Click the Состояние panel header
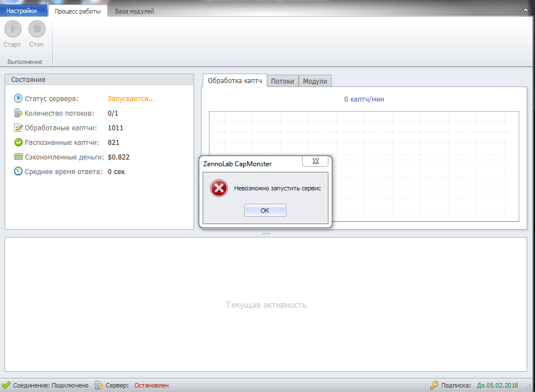535x392 pixels. [99, 80]
